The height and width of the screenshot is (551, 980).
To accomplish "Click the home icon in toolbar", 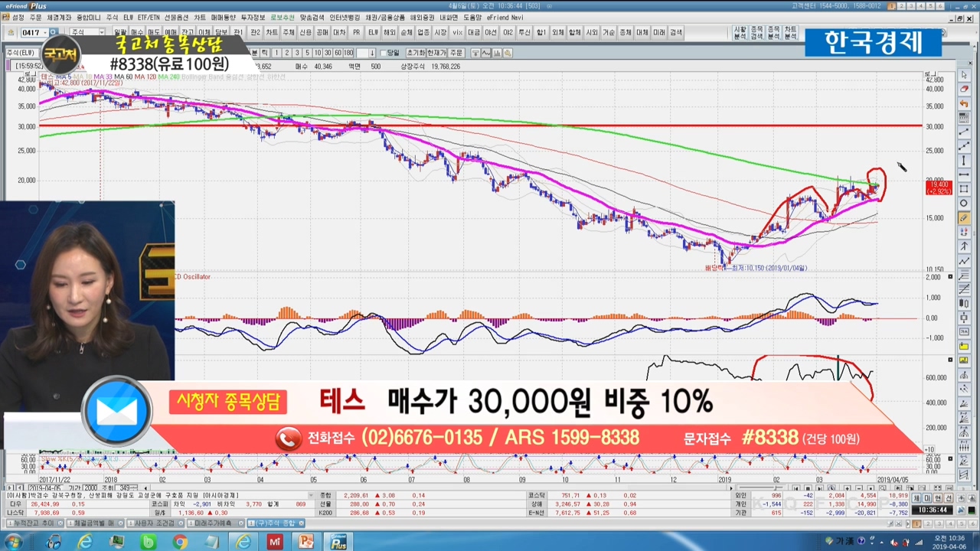I will 11,33.
